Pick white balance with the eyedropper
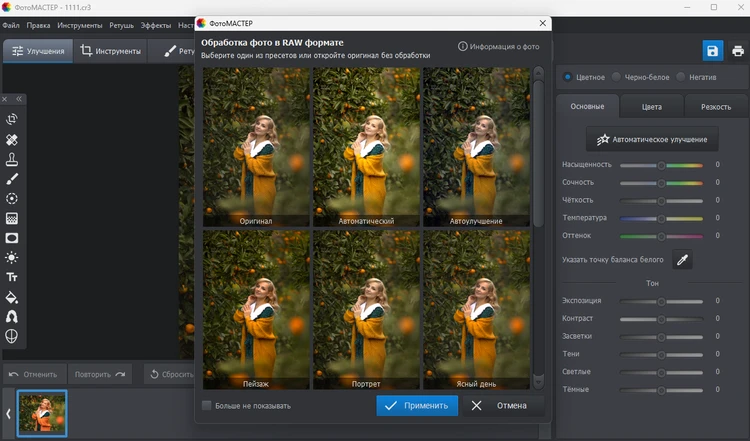The width and height of the screenshot is (750, 441). [682, 260]
